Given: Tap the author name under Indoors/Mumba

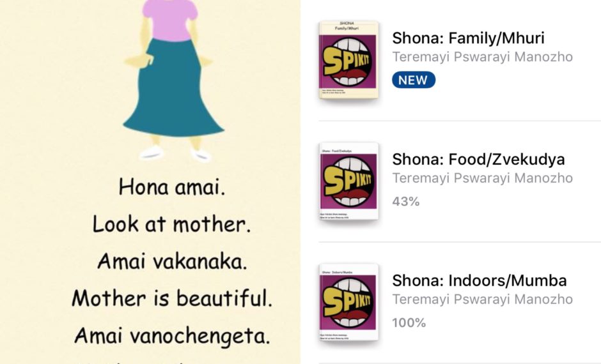Looking at the screenshot, I should [x=482, y=300].
